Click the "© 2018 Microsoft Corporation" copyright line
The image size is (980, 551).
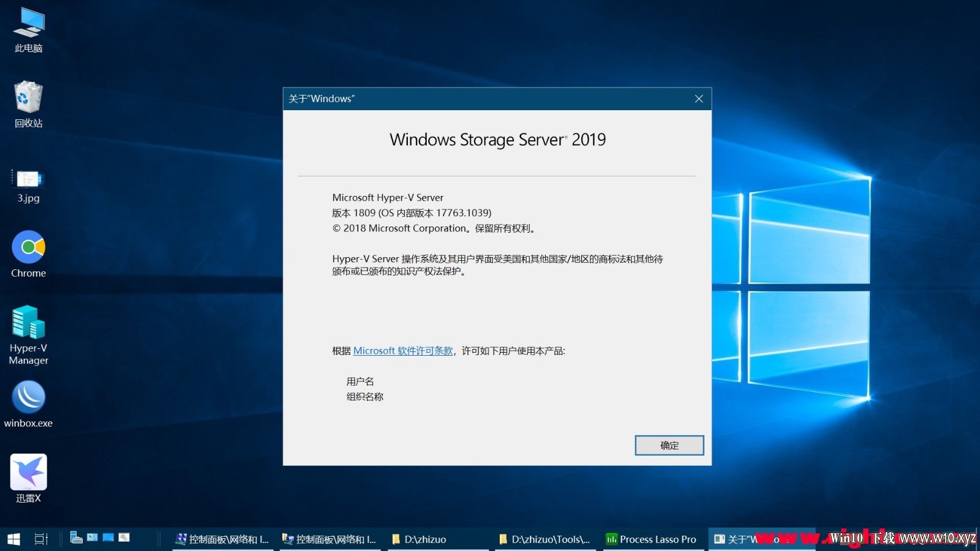click(435, 228)
